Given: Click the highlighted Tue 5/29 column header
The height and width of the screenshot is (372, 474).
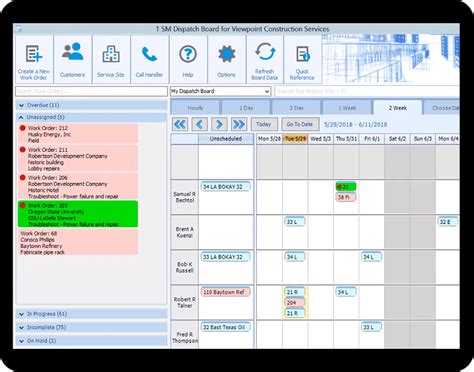Looking at the screenshot, I should tap(295, 139).
